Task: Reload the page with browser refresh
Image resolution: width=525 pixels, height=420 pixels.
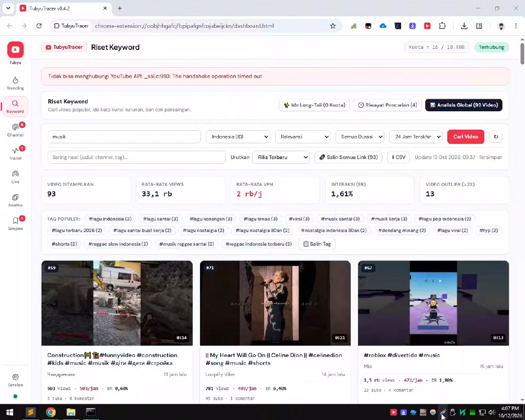Action: [x=39, y=26]
